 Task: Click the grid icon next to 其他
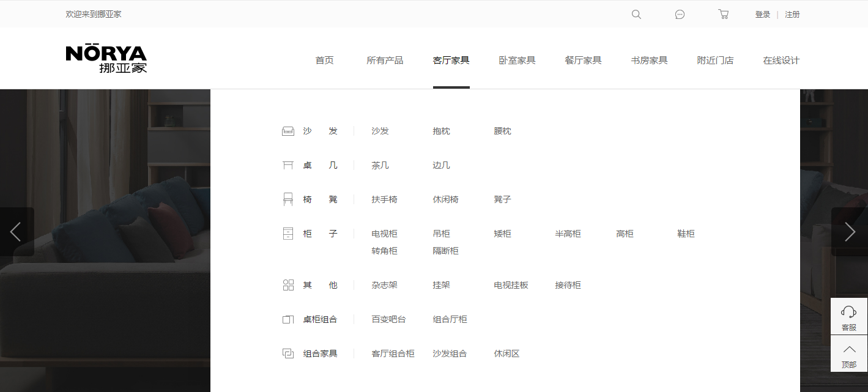coord(288,284)
